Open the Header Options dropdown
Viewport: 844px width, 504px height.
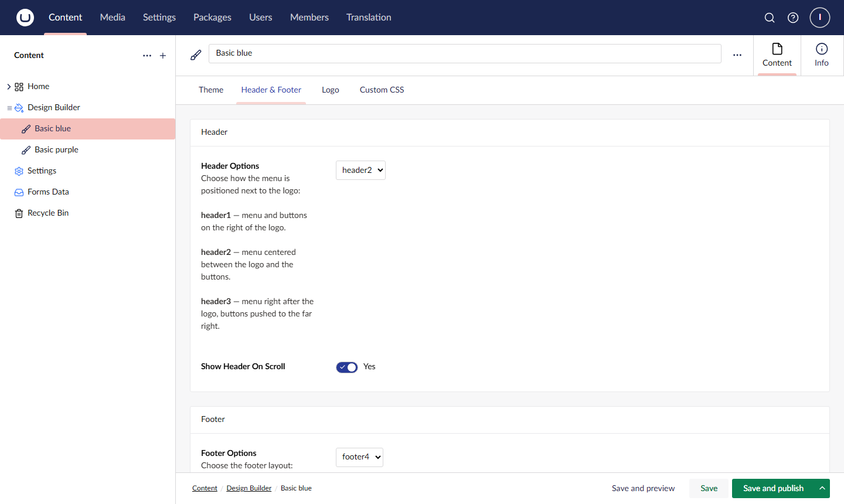click(360, 170)
